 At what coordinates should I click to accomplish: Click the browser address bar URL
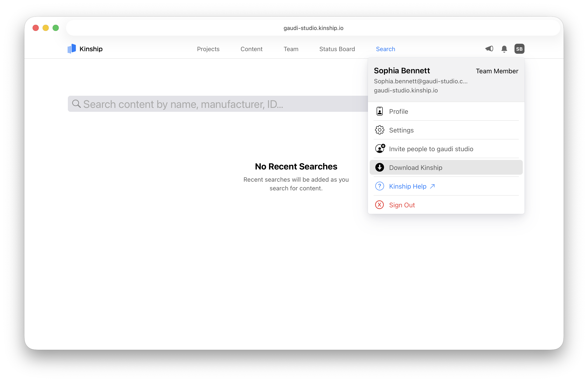[313, 28]
